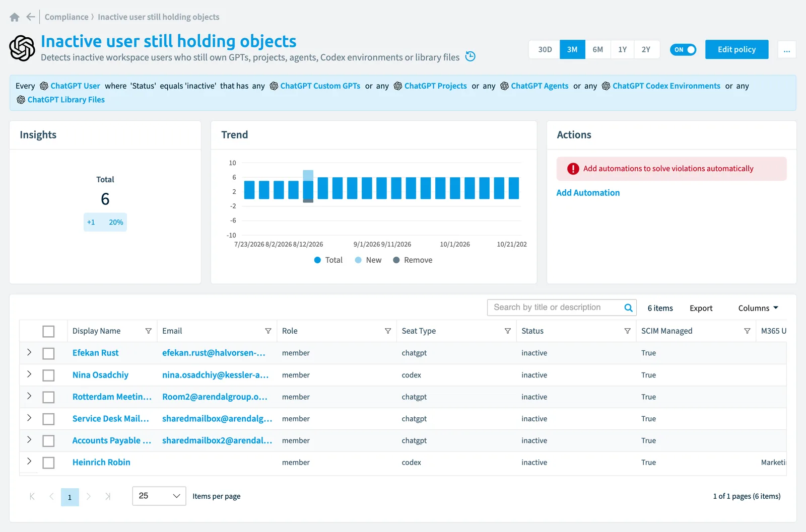Check the Rotterdam Meeting row checkbox

point(48,398)
